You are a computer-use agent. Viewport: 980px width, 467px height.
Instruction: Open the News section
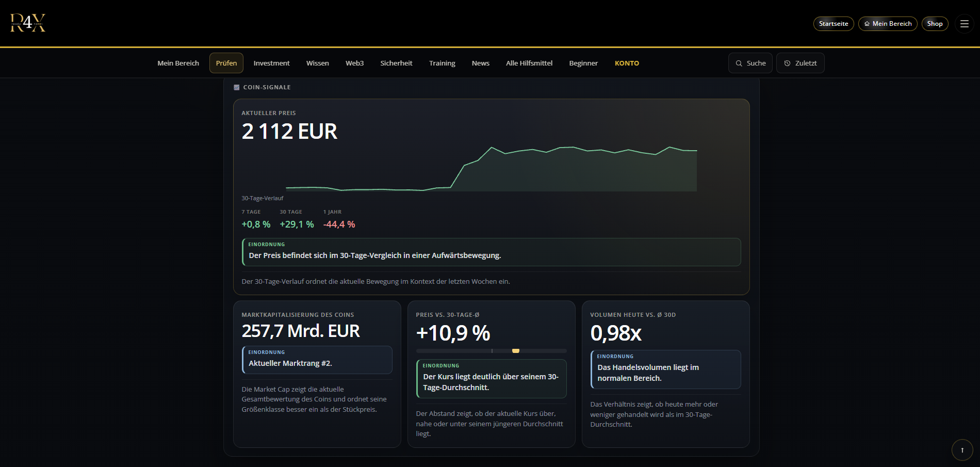point(481,63)
